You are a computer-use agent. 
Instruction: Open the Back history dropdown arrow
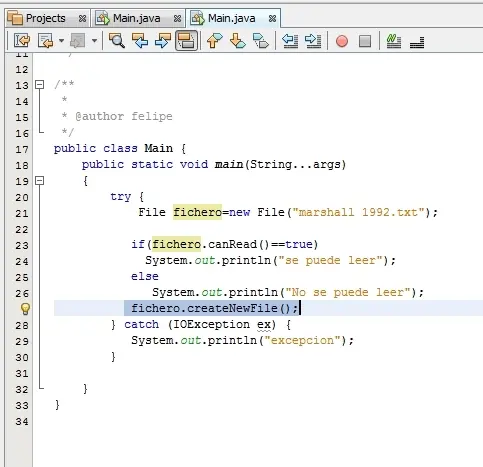coord(61,41)
